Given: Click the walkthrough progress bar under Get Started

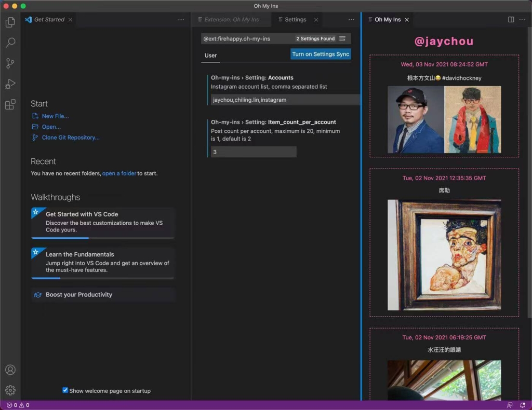Looking at the screenshot, I should coord(103,238).
